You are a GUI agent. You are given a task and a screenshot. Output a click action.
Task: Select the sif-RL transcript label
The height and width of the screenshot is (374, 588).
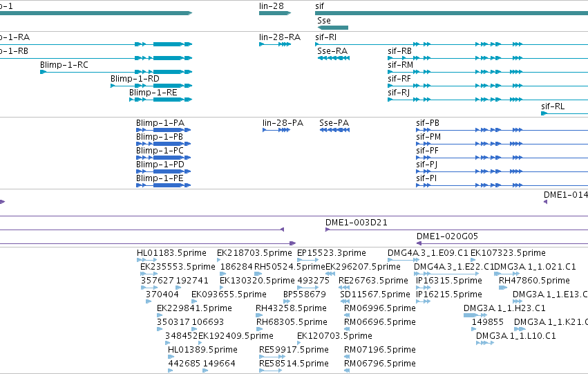[x=553, y=106]
